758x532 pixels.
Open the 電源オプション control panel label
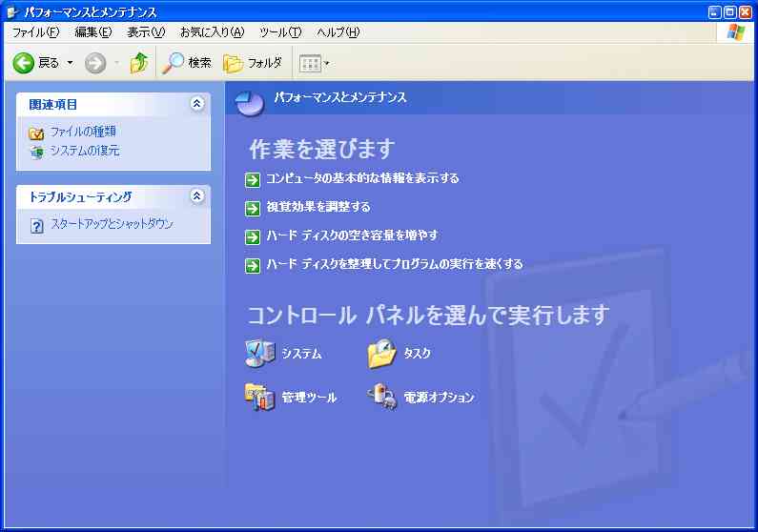click(439, 398)
